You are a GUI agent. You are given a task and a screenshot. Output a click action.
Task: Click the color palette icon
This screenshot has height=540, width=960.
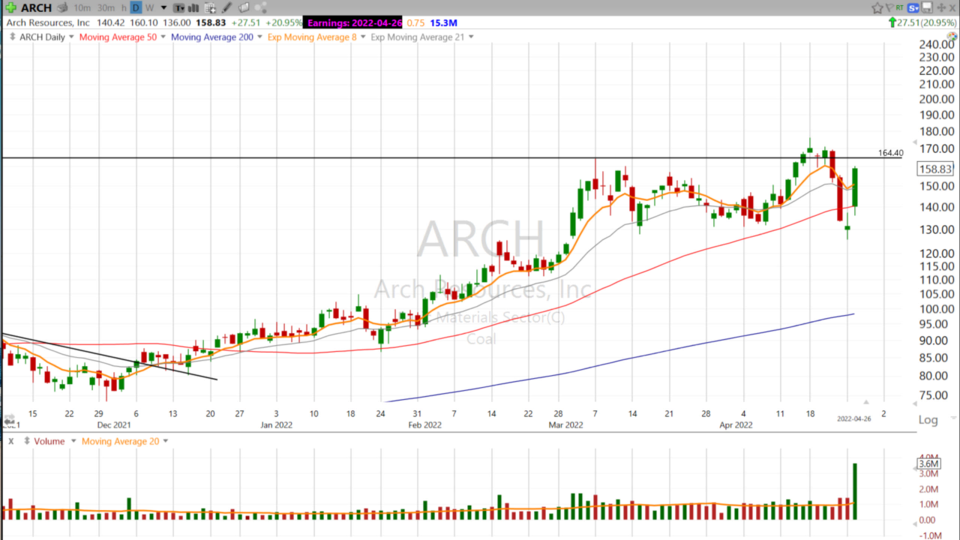tap(952, 37)
